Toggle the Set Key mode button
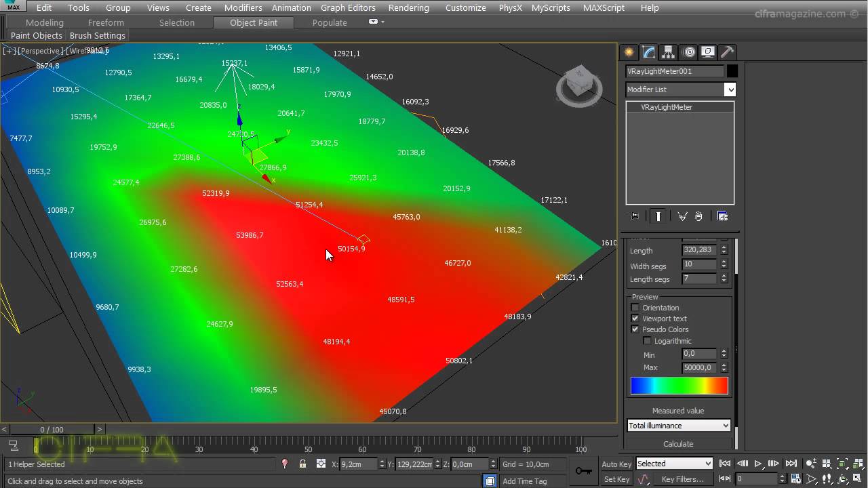This screenshot has height=488, width=868. 616,479
